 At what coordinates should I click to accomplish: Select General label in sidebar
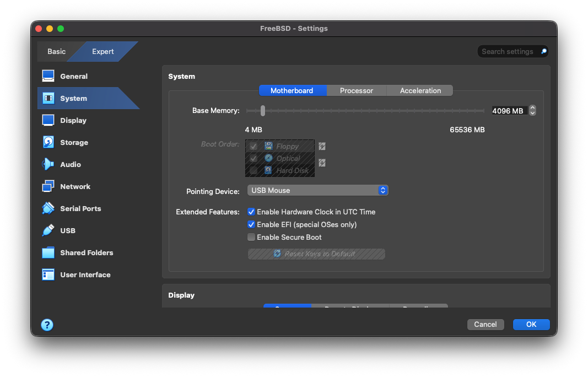point(74,76)
